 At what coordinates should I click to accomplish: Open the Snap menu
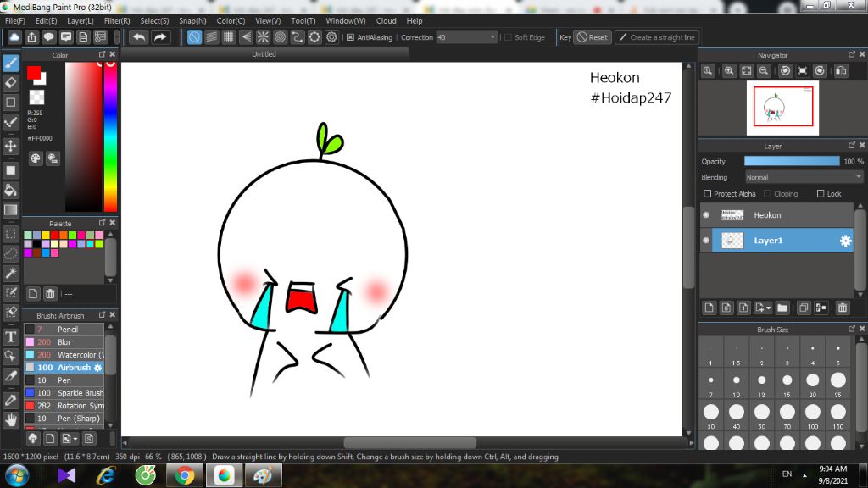(x=192, y=20)
